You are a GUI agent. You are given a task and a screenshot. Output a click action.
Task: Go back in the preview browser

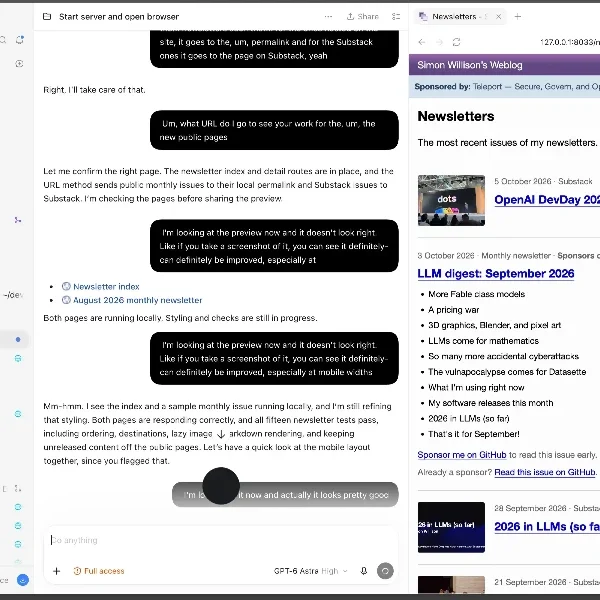422,42
